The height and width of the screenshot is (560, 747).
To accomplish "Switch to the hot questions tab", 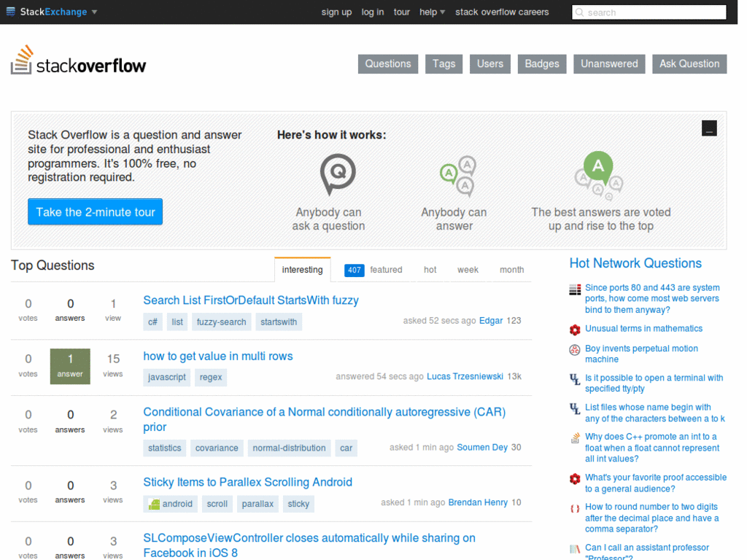I will [x=430, y=270].
